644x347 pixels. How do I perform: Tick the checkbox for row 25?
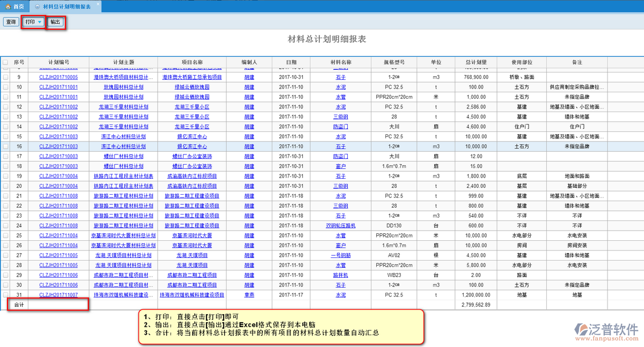coord(5,235)
